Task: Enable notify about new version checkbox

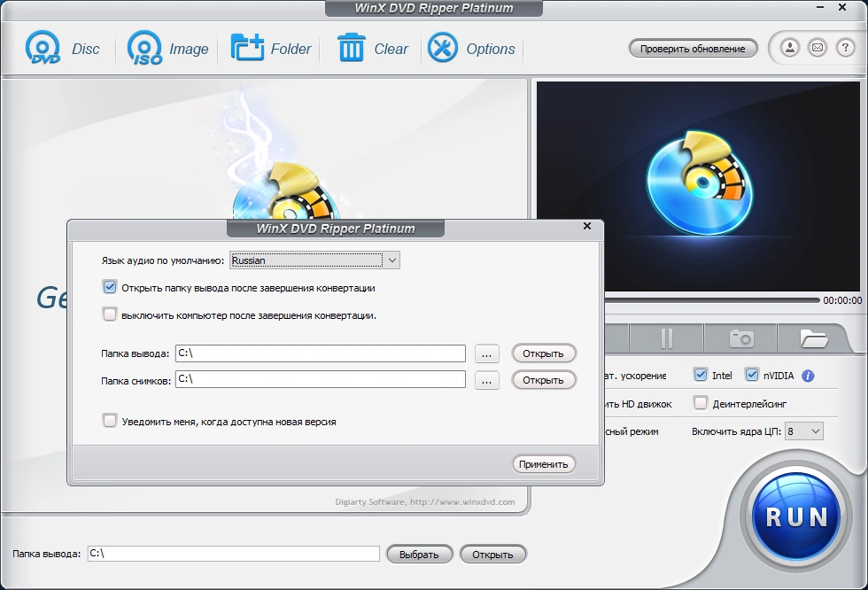Action: pos(110,421)
